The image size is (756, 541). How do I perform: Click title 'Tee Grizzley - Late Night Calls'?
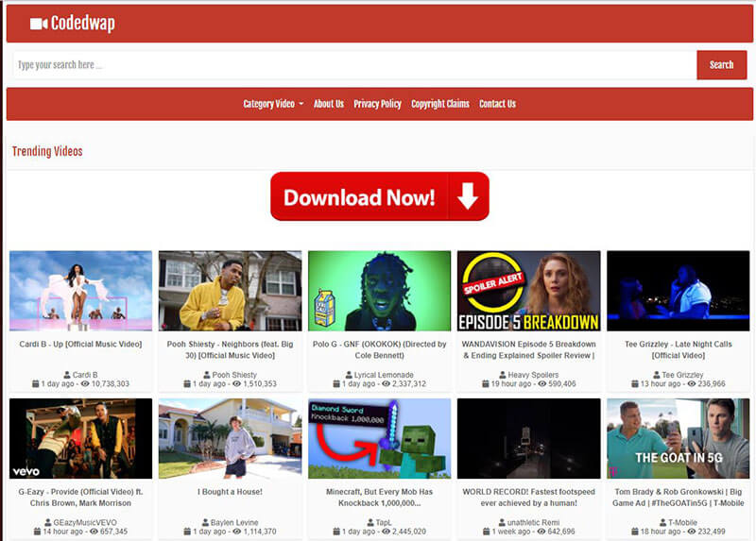[679, 349]
